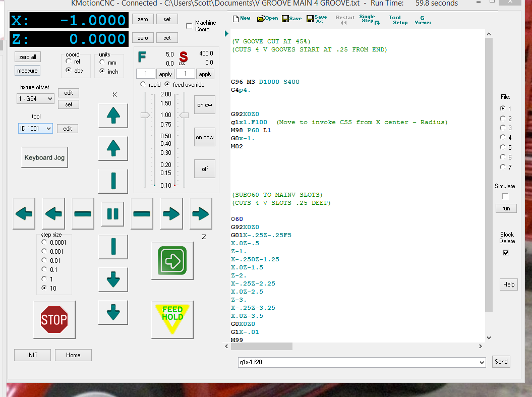Click the feed override value input field

click(x=145, y=74)
